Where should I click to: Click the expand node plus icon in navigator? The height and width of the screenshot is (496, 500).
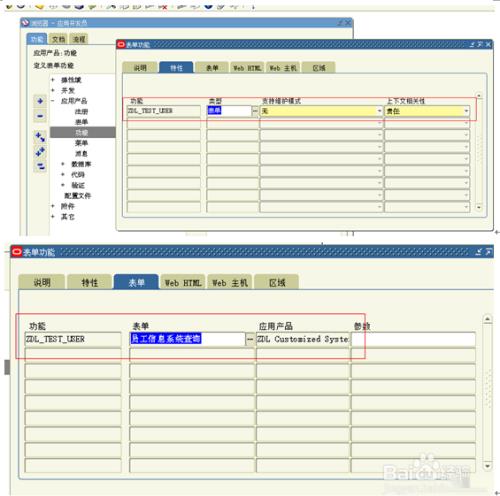40,101
